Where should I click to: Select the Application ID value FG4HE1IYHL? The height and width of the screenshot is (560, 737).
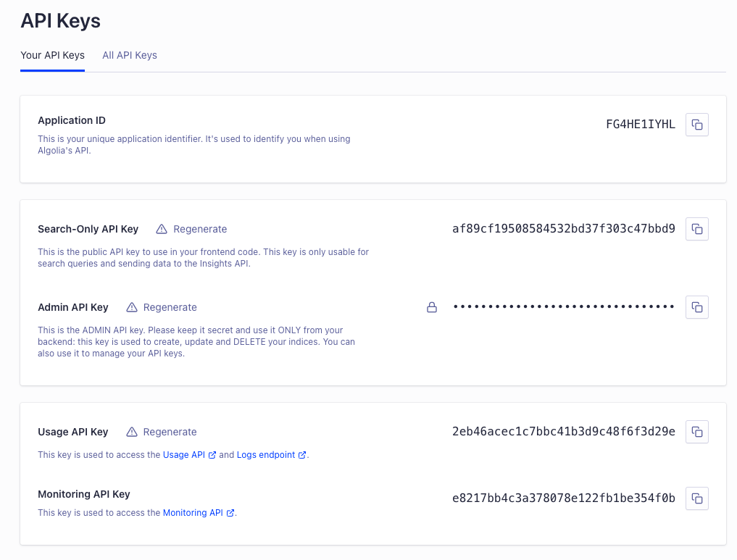click(x=640, y=125)
